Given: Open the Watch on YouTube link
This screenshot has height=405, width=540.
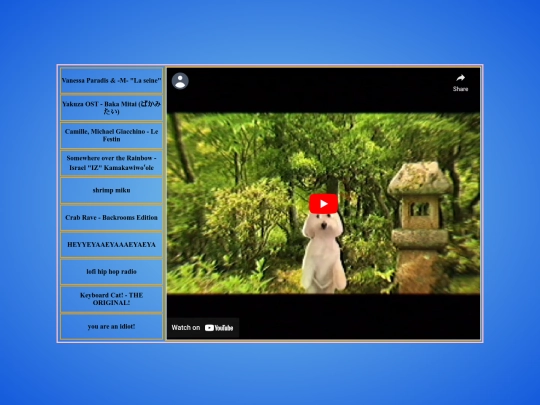Looking at the screenshot, I should 203,328.
